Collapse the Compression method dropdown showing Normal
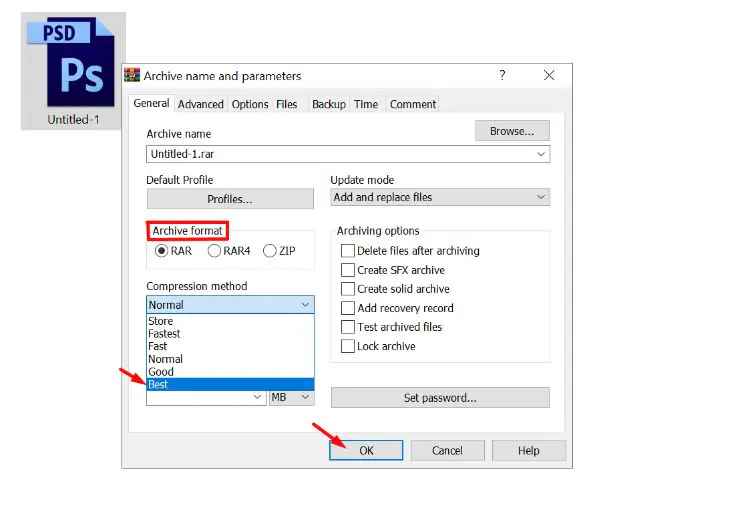The image size is (750, 520). point(230,305)
